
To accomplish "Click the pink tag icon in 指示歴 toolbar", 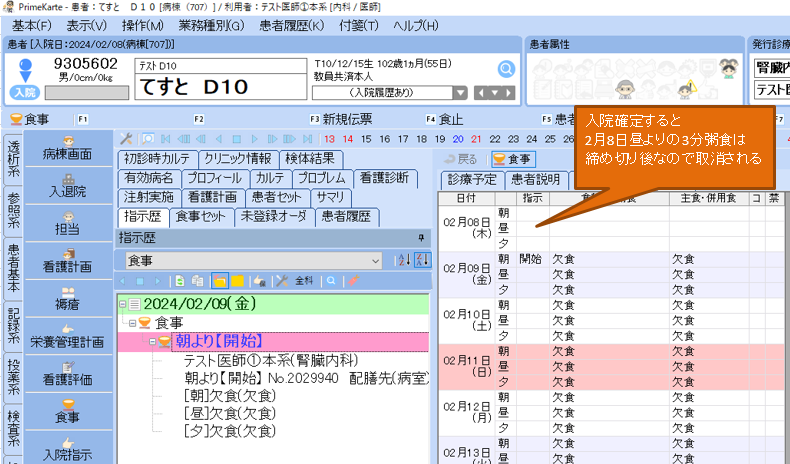I will pyautogui.click(x=353, y=281).
